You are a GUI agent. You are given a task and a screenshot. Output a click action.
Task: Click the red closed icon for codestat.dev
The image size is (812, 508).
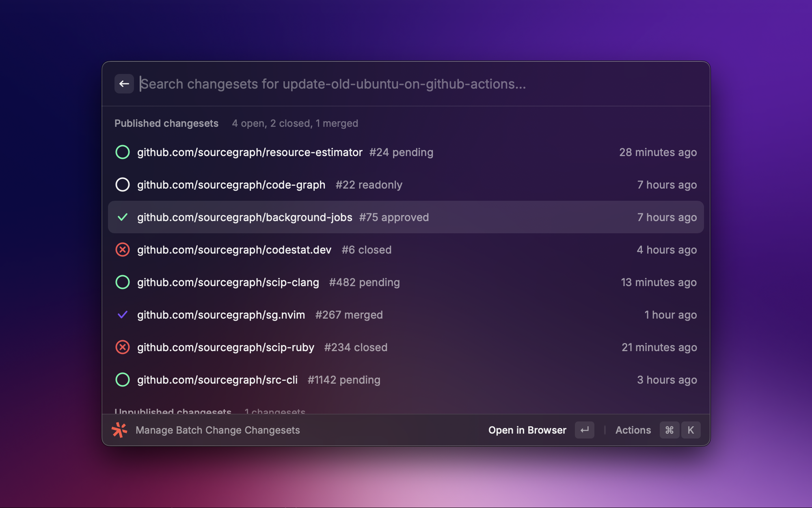coord(122,250)
